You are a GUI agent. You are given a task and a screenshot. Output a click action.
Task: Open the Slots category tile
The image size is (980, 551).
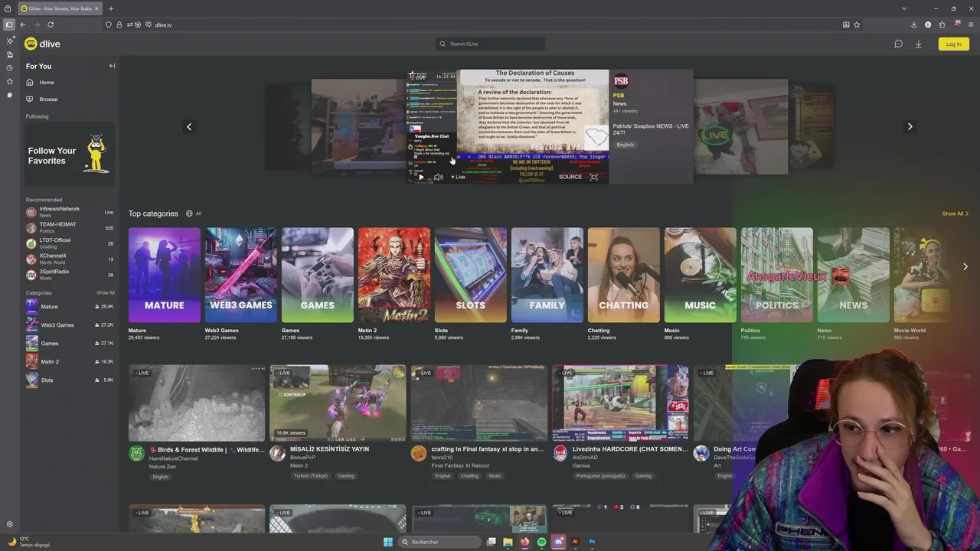(x=471, y=275)
